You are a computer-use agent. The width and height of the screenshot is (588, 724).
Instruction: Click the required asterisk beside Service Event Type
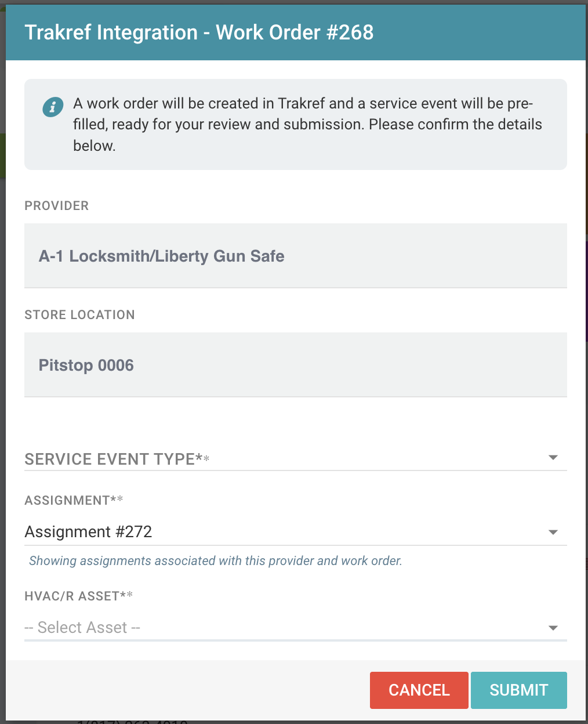206,459
